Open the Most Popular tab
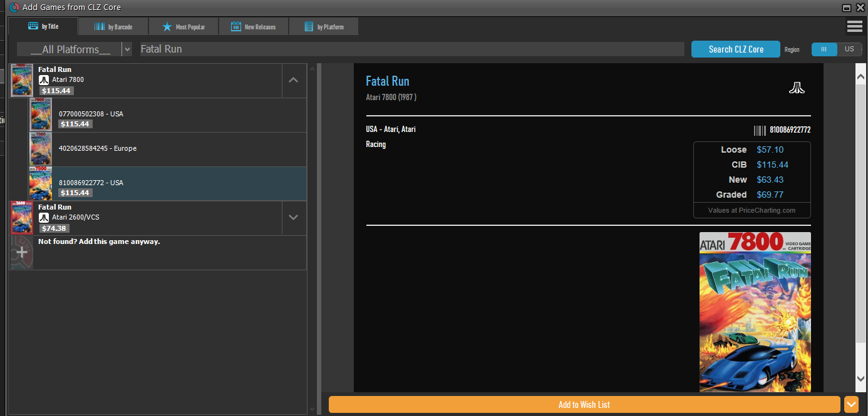Viewport: 868px width, 416px height. click(x=183, y=27)
